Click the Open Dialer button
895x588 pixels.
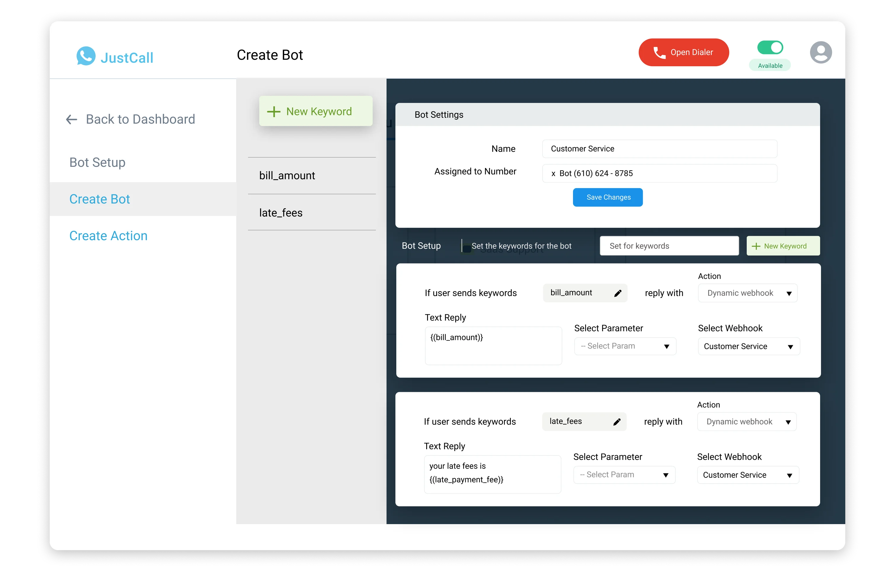[x=684, y=52]
